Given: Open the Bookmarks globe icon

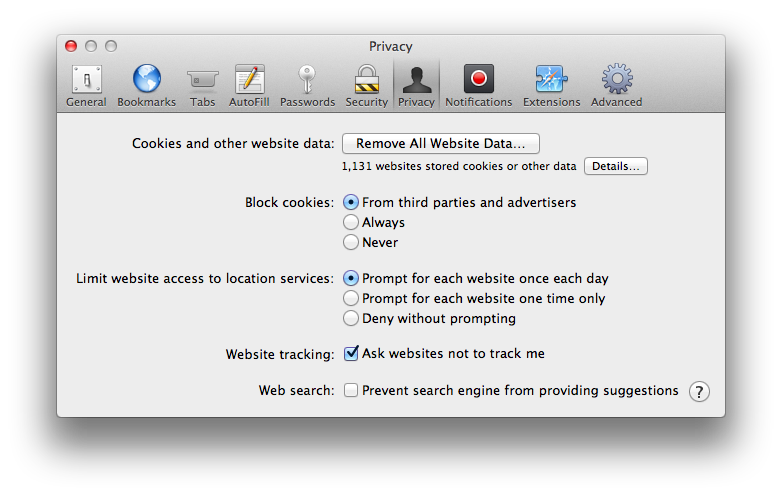Looking at the screenshot, I should tap(147, 79).
